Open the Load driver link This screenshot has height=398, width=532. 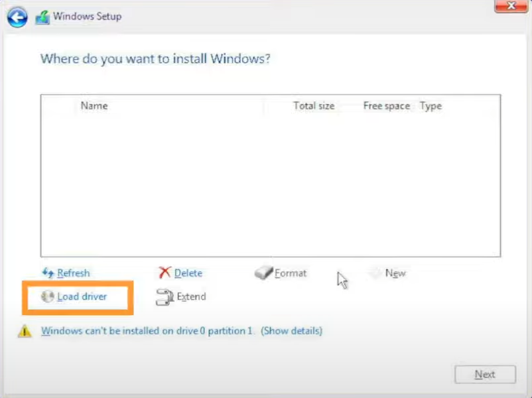coord(82,297)
